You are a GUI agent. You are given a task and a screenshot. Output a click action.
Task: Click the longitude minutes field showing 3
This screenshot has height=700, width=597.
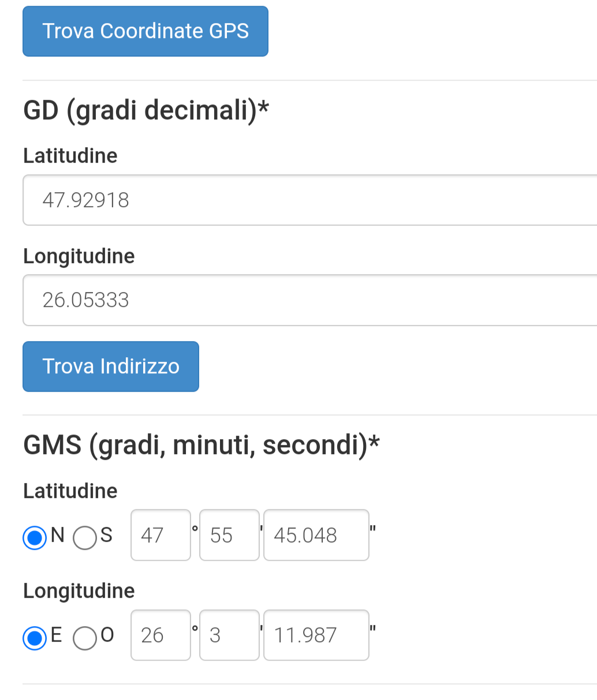(x=229, y=635)
